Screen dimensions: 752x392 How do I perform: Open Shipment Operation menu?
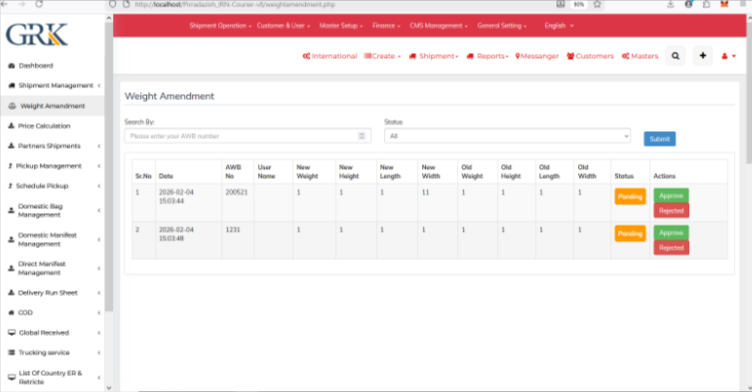pos(220,26)
